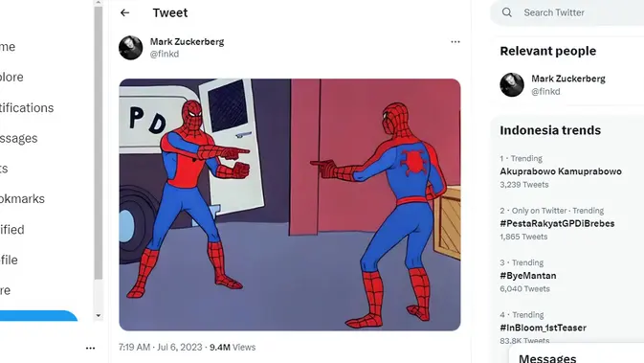Click the back arrow beside Tweet
This screenshot has width=644, height=363.
(124, 12)
